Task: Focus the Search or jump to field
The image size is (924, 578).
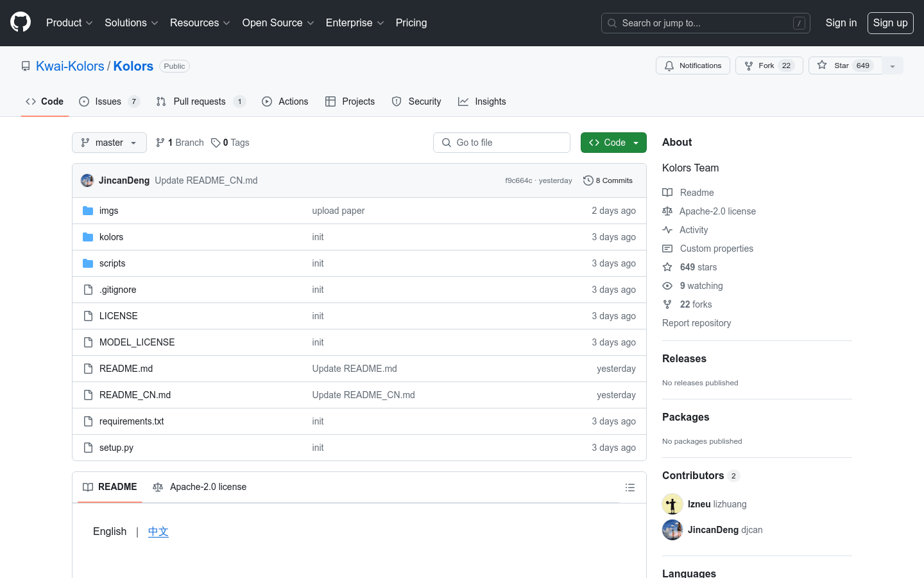Action: coord(706,23)
